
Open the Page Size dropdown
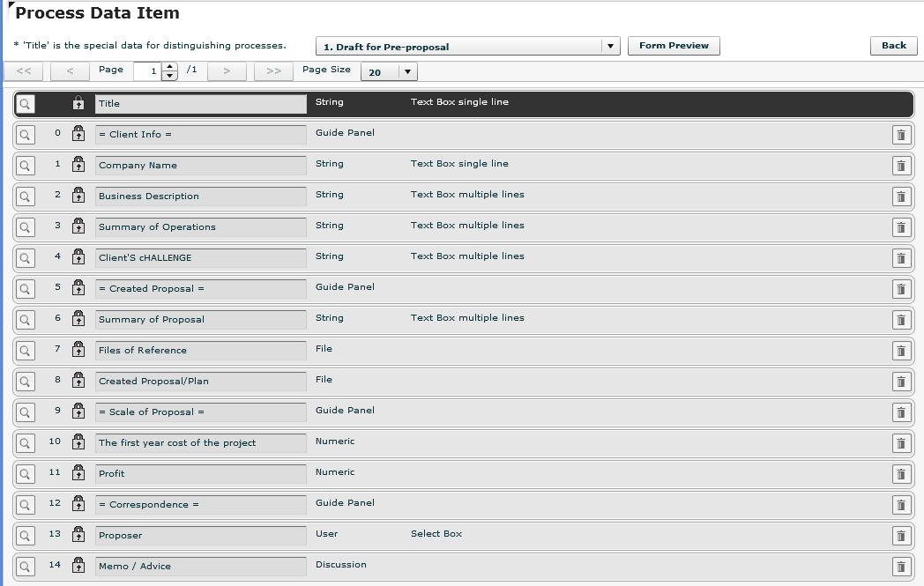[389, 72]
